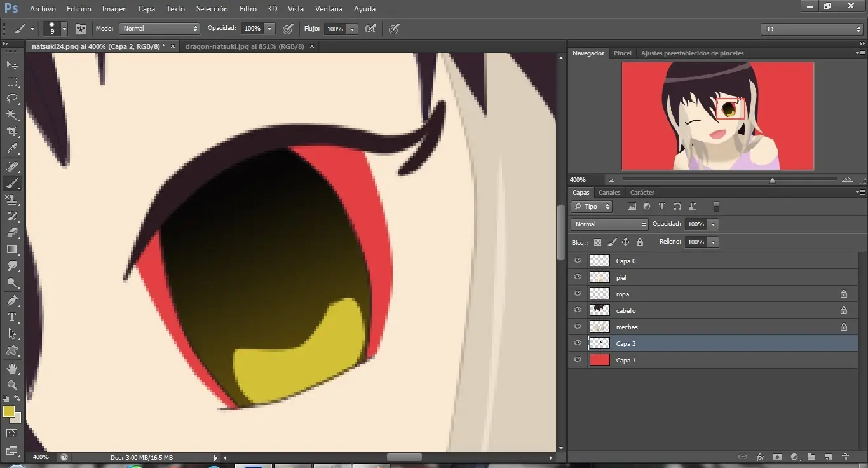
Task: Select the Eraser tool
Action: click(x=12, y=233)
